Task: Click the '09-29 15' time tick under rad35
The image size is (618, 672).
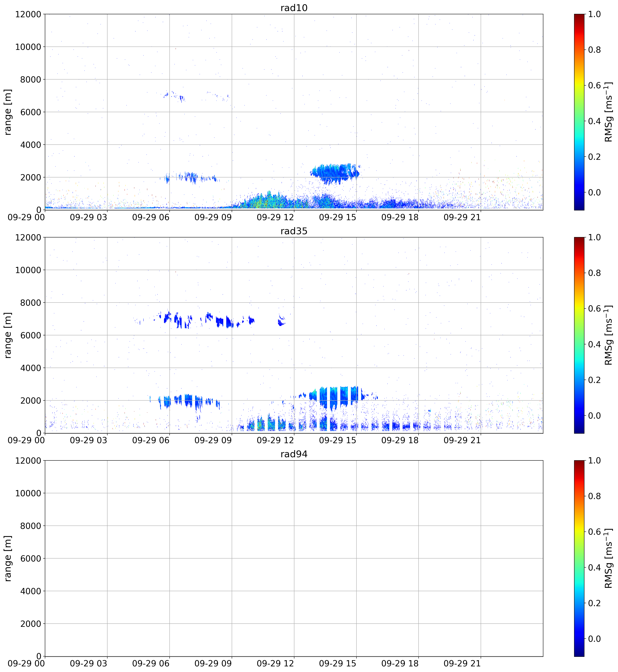Action: coord(338,440)
